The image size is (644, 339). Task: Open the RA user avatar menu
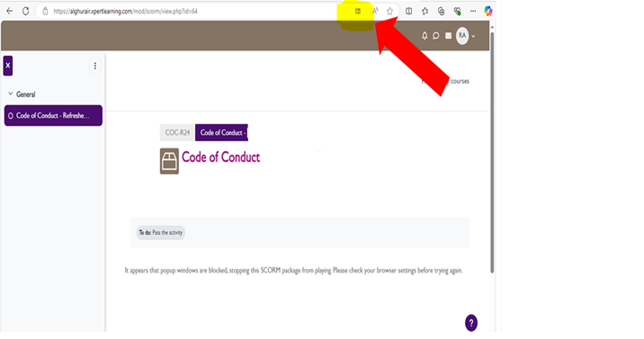(462, 36)
